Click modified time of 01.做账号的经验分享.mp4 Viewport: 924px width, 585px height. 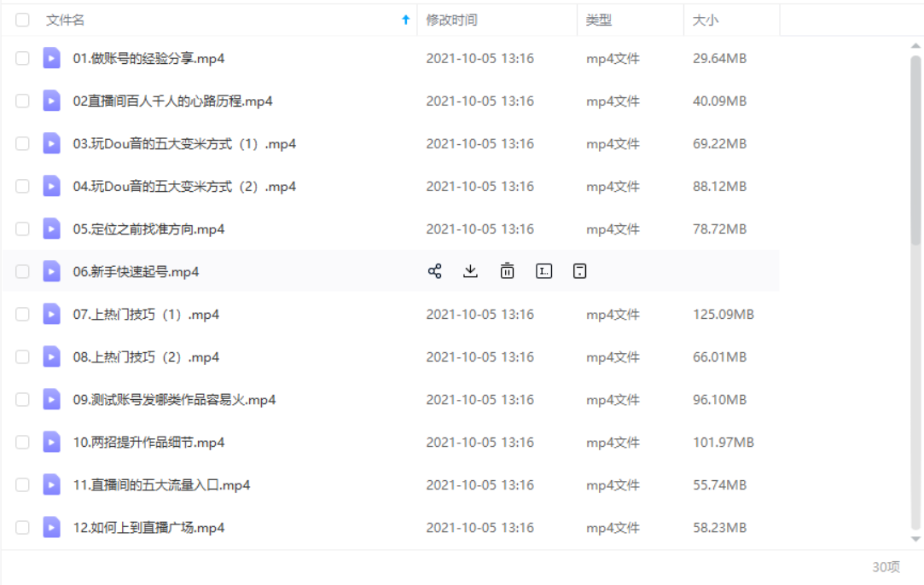click(479, 58)
